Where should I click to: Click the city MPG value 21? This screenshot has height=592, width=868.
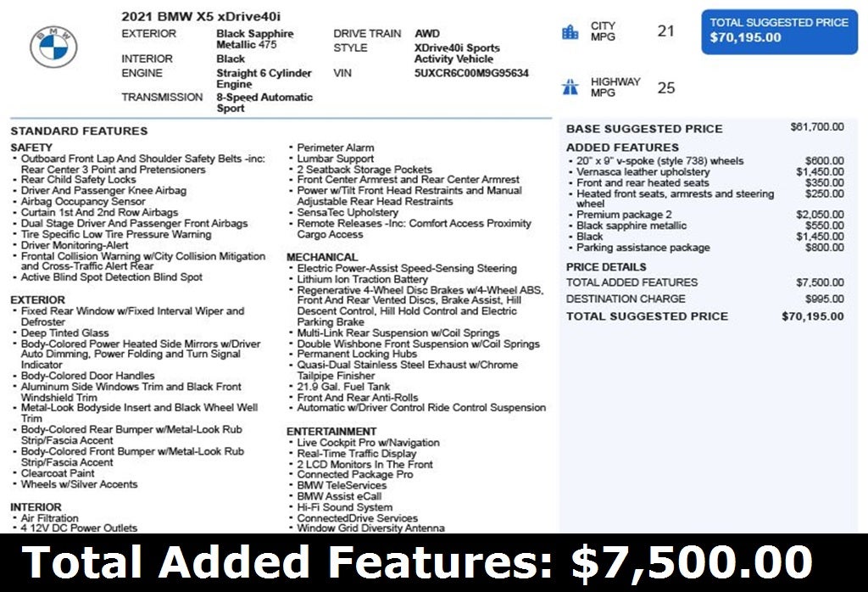(x=666, y=31)
